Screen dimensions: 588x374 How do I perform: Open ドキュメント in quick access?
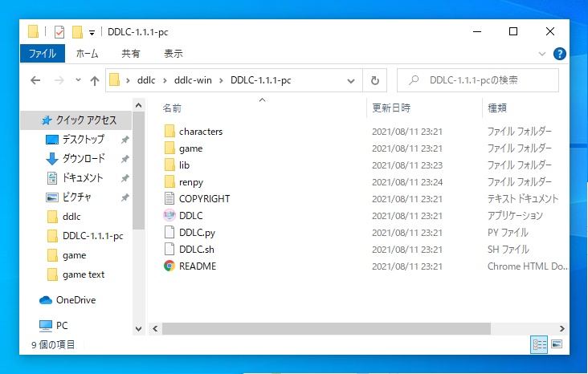83,178
